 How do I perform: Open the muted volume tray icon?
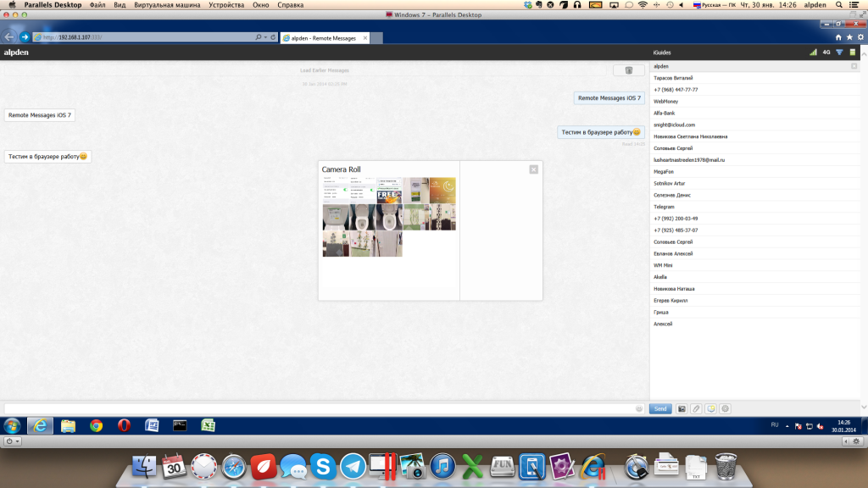[x=820, y=426]
